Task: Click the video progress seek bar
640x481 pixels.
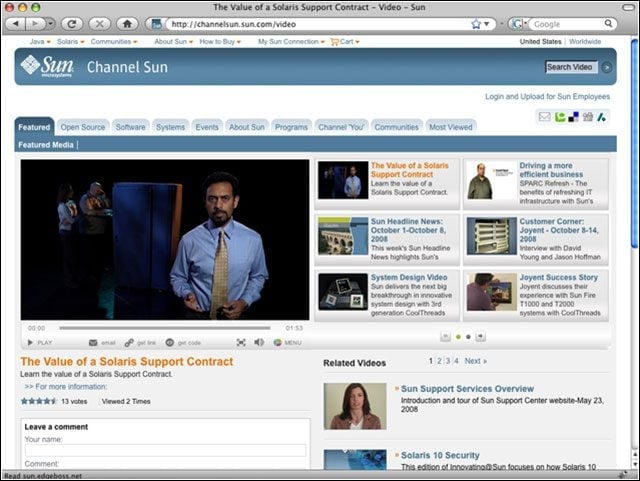Action: click(164, 328)
